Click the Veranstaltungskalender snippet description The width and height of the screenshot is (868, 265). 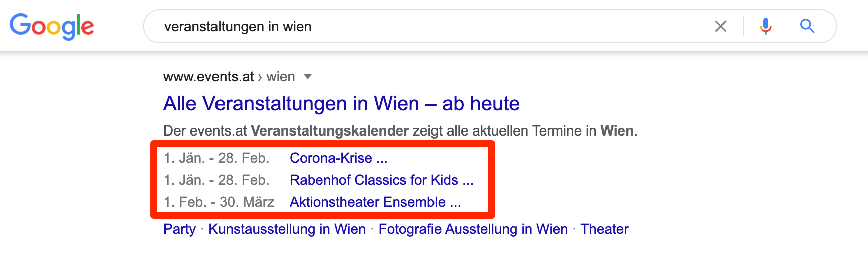[x=400, y=131]
